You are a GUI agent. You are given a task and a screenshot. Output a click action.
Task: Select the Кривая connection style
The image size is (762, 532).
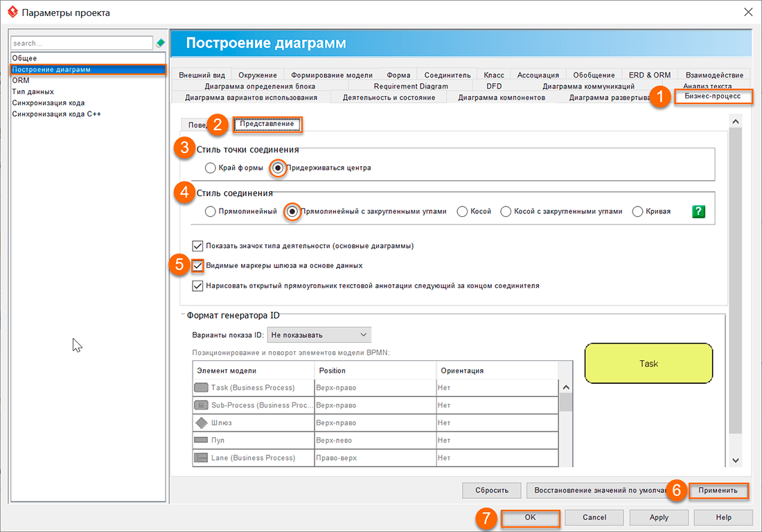pos(638,211)
